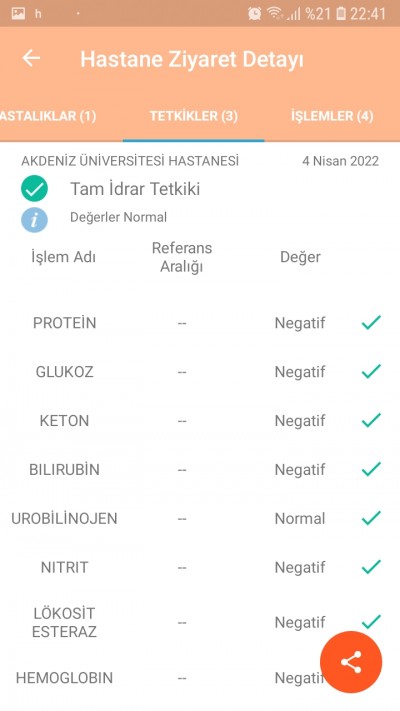The height and width of the screenshot is (711, 400).
Task: Select the TETKİKLER (3) tab
Action: 194,116
